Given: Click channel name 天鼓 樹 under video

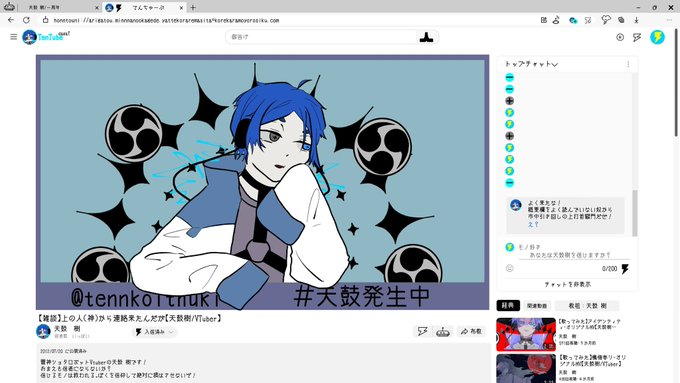Looking at the screenshot, I should pos(67,329).
